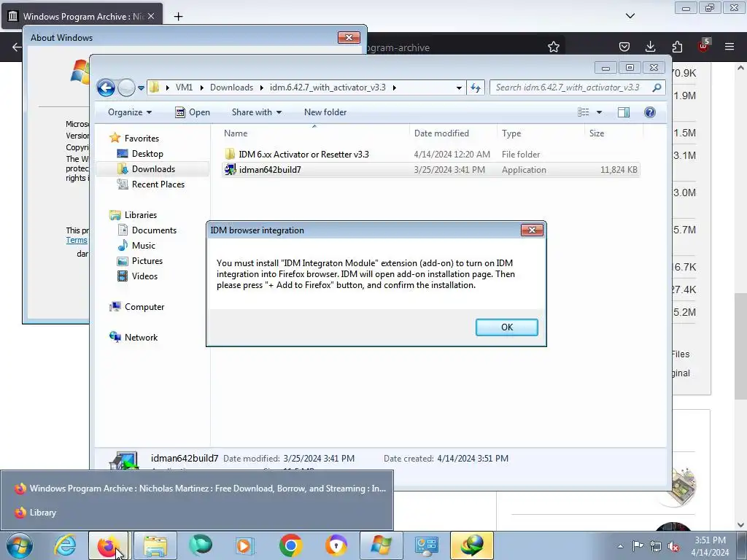Open the view options dropdown arrow
747x560 pixels.
tap(600, 112)
